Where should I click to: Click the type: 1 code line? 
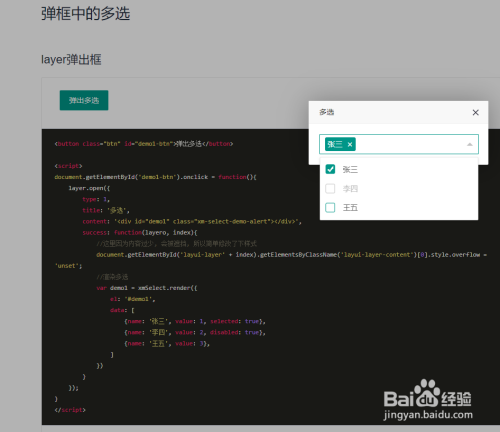(96, 199)
